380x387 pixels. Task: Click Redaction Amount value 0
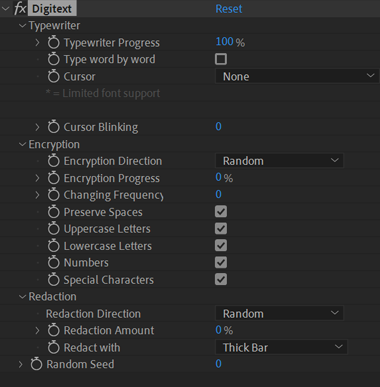click(x=218, y=330)
